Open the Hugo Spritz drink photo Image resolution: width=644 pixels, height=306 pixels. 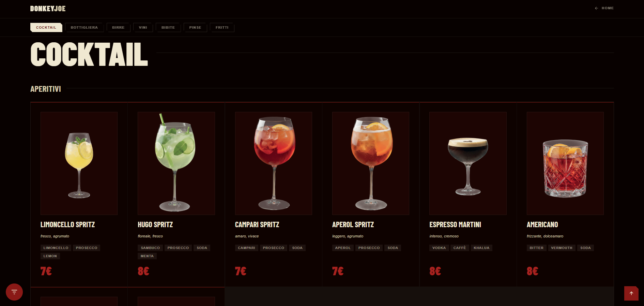(x=176, y=163)
